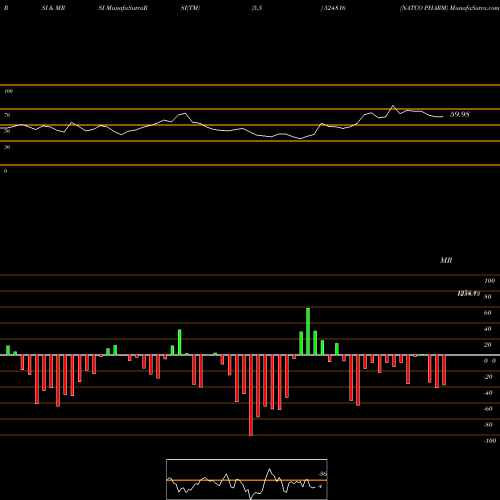The image size is (500, 500).
Task: Select the 'SI & MR' header text
Action: [53, 8]
